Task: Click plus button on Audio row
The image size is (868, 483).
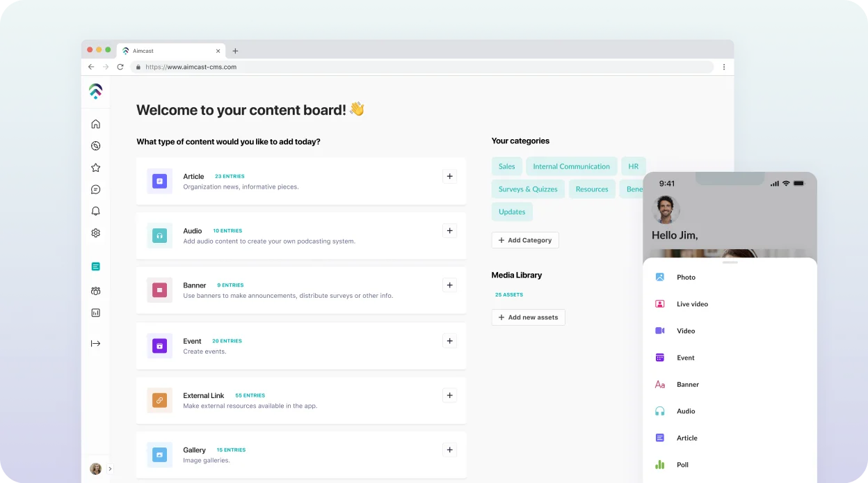Action: click(450, 231)
